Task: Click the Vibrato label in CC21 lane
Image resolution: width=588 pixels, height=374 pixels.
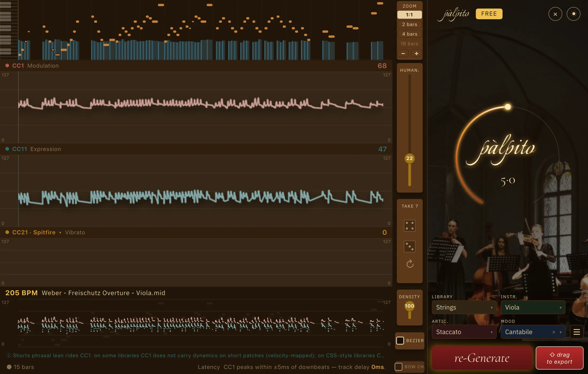Action: [75, 232]
